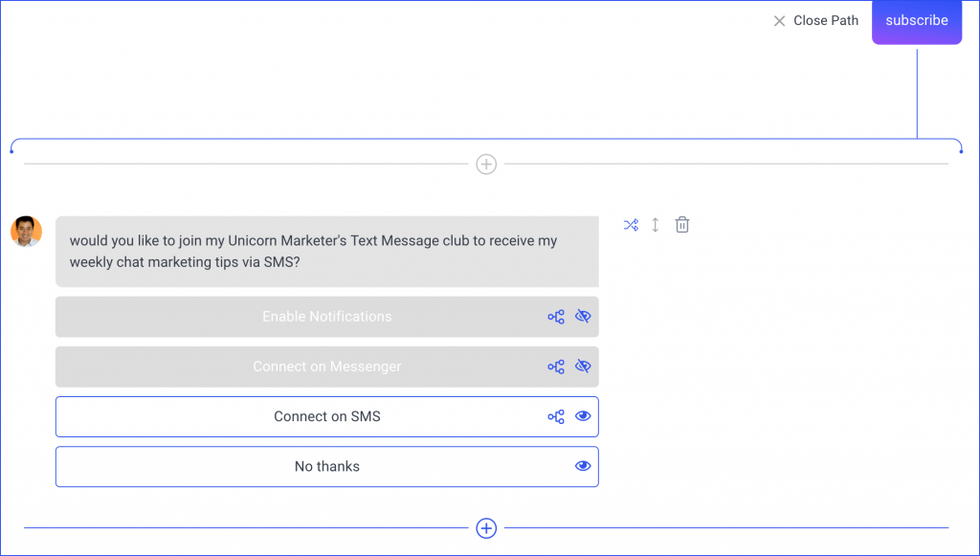Screen dimensions: 980x556
Task: Open branch path for Connect on Messenger
Action: coord(556,367)
